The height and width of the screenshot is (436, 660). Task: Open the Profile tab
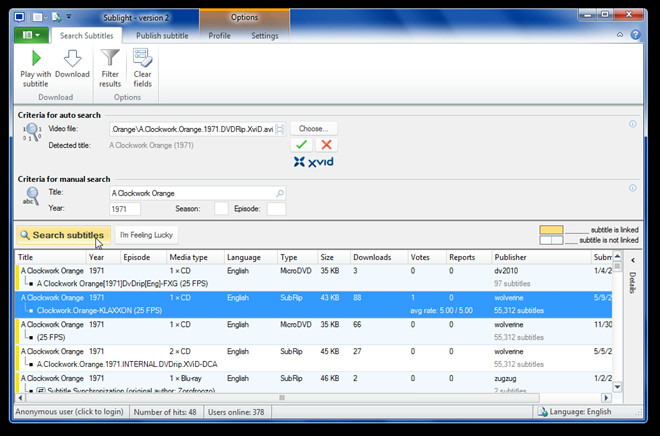pos(219,36)
